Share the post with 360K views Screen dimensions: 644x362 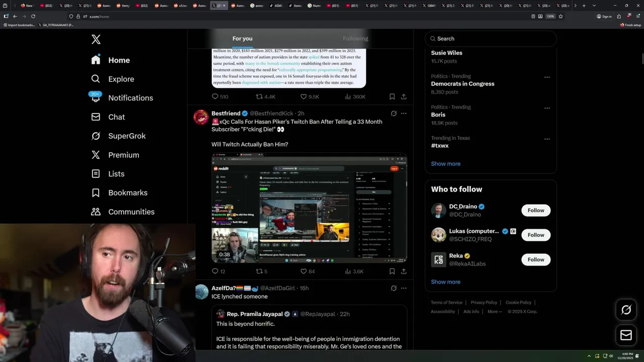404,97
